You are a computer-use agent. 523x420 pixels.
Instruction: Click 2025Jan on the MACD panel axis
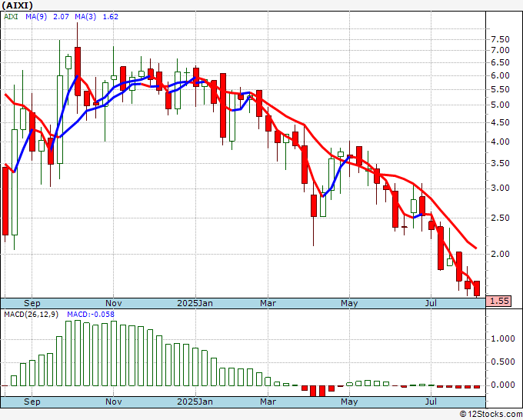(x=195, y=402)
